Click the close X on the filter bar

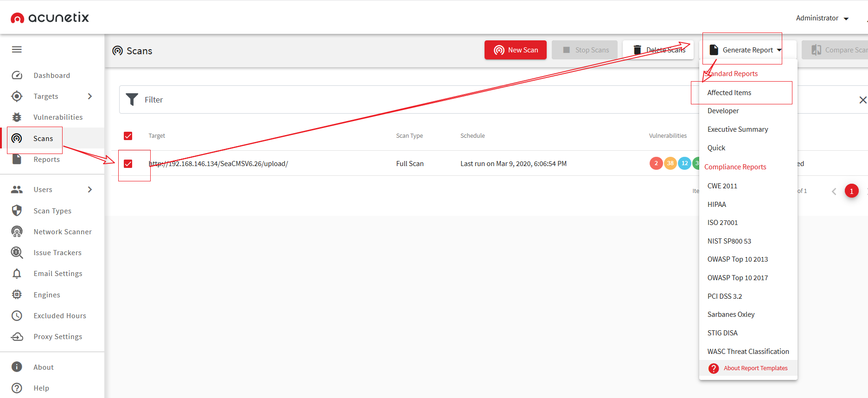click(x=862, y=100)
